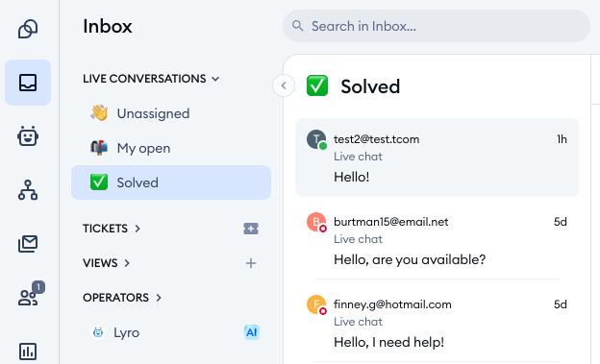Open the Flows hierarchy icon
Screen dimensions: 600x364
click(x=28, y=190)
